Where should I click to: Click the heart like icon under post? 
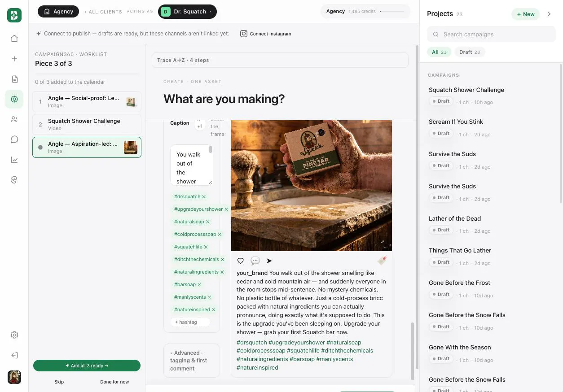click(241, 261)
